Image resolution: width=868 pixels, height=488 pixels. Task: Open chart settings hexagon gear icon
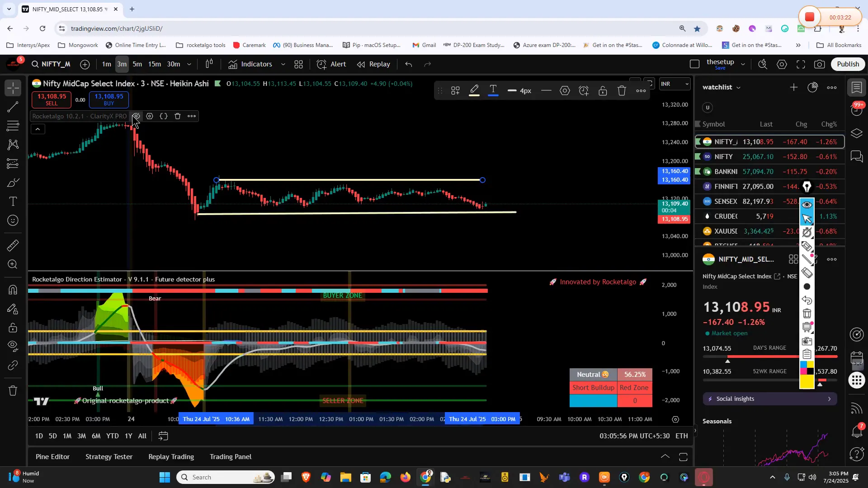pos(782,64)
